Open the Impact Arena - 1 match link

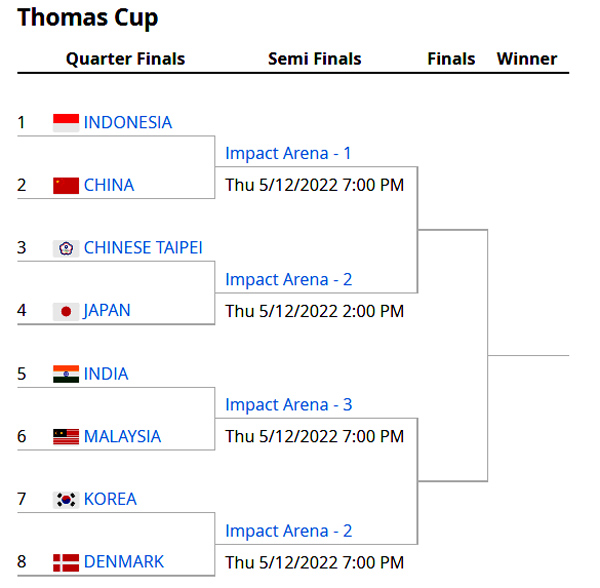coord(288,153)
